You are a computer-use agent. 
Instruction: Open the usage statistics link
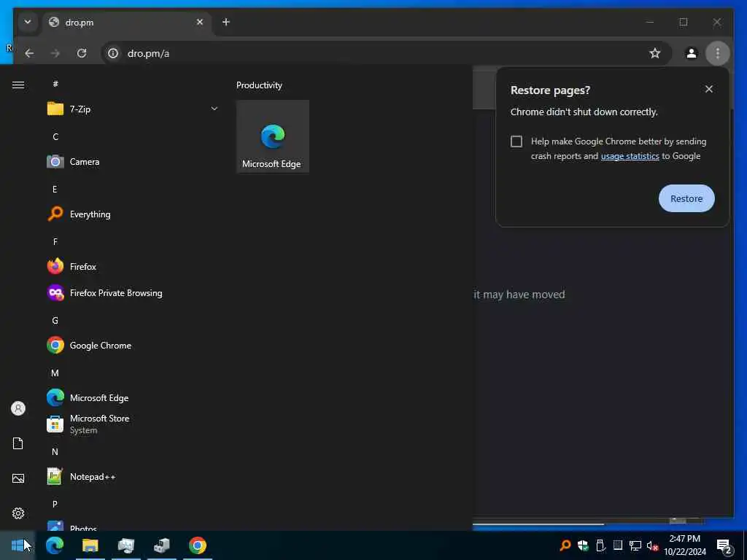pyautogui.click(x=630, y=156)
